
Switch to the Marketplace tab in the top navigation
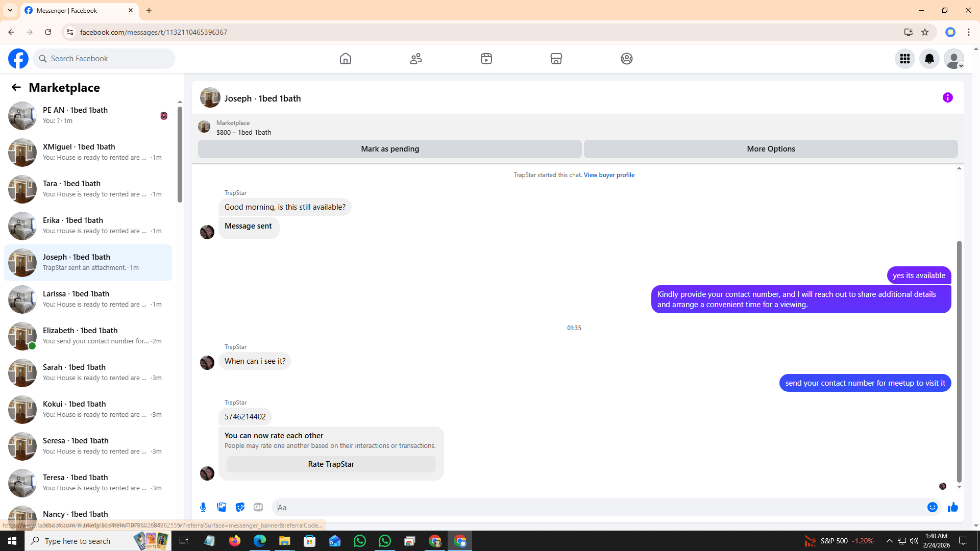(556, 59)
